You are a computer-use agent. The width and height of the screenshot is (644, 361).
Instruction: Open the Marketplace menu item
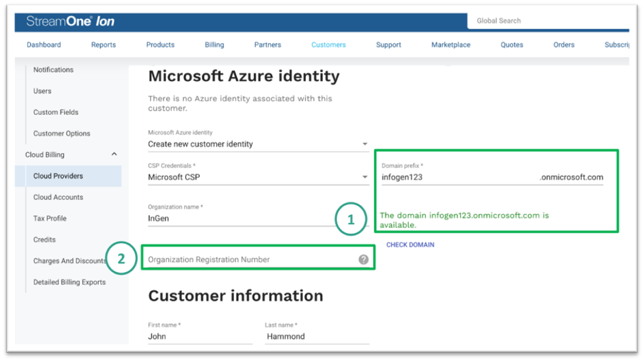point(451,45)
